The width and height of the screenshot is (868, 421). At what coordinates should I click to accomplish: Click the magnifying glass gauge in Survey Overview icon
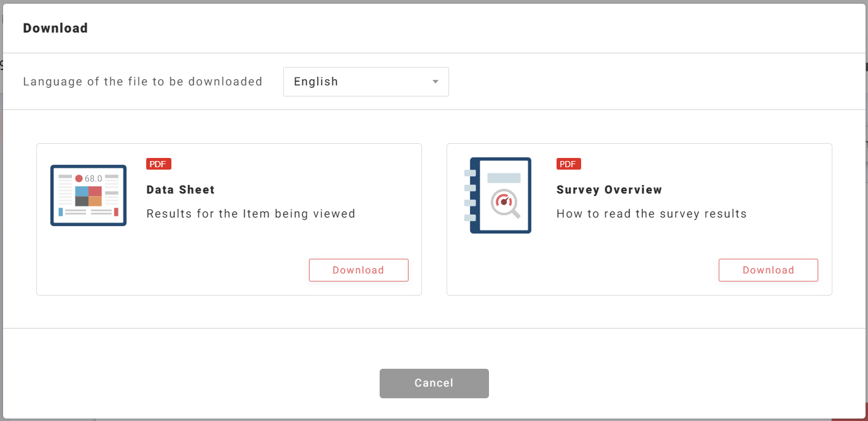point(505,203)
